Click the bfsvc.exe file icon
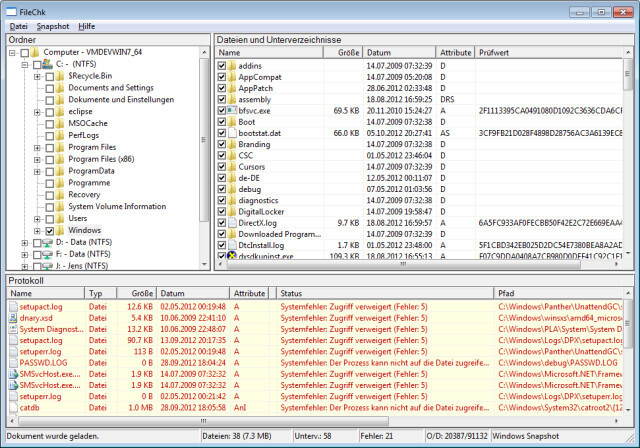 tap(232, 110)
